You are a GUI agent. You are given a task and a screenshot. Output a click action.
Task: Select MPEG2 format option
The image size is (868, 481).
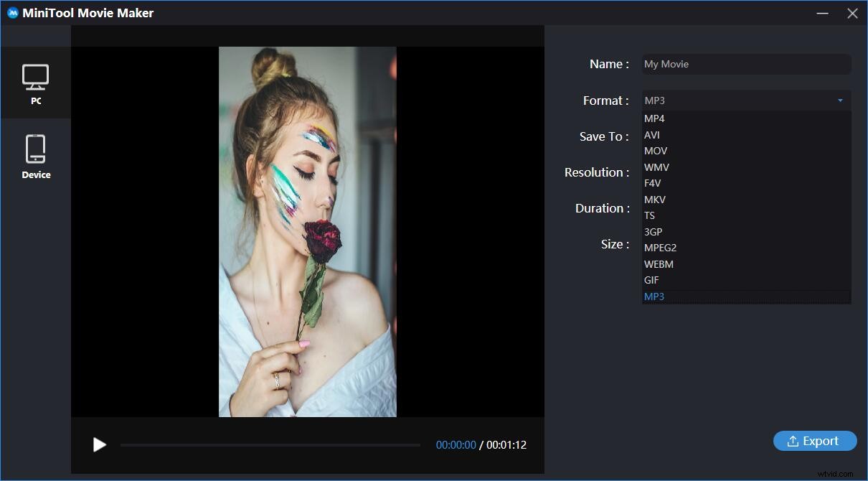(x=660, y=248)
